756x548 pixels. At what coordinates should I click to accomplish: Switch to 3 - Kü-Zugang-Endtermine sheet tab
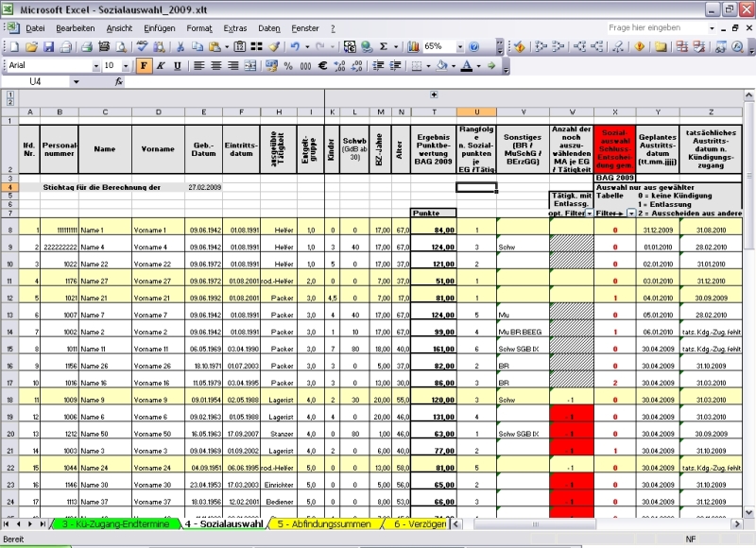click(114, 523)
